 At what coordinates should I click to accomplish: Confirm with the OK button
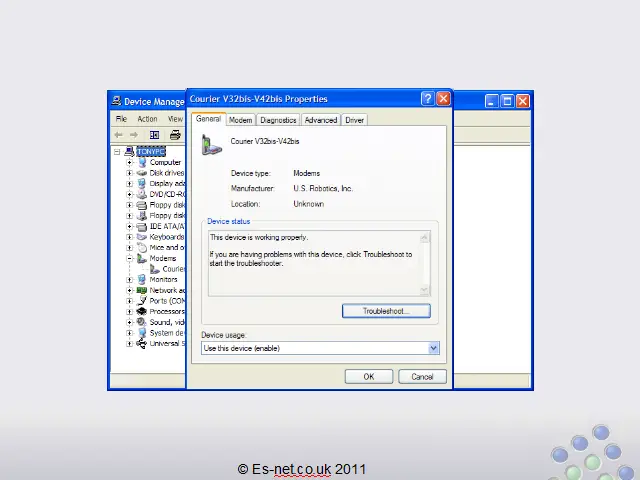click(x=369, y=376)
